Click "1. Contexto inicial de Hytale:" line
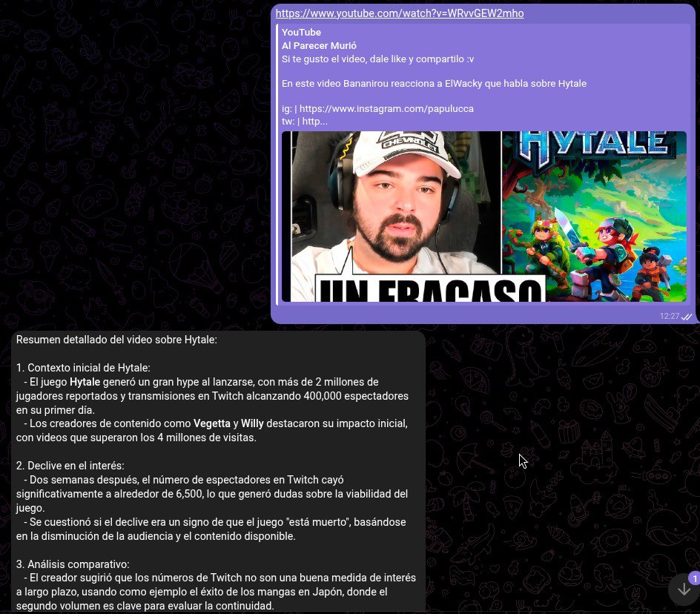 [x=83, y=368]
